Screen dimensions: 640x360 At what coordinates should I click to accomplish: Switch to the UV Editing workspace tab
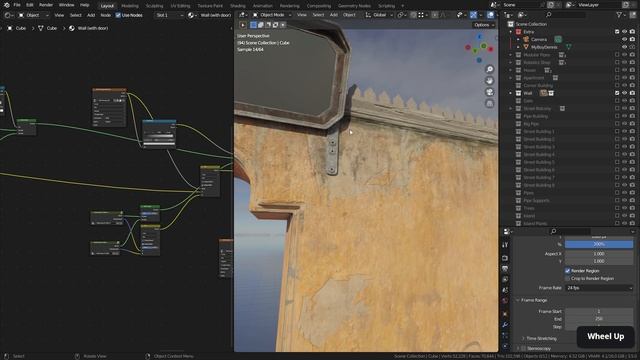180,6
